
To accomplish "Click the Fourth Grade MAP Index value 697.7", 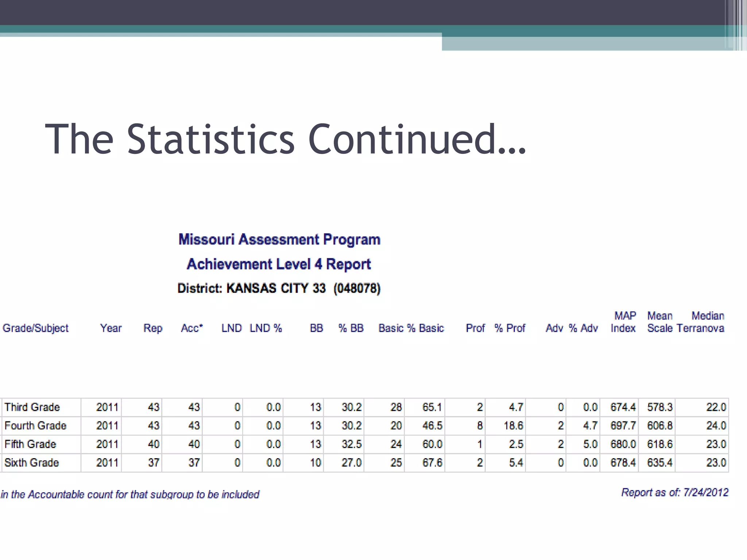I will (623, 426).
